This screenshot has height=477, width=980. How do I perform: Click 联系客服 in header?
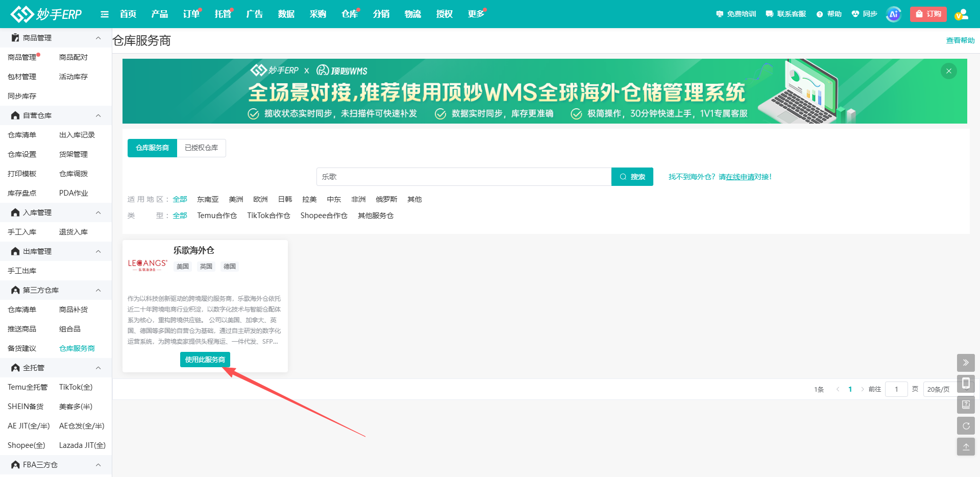(x=786, y=14)
